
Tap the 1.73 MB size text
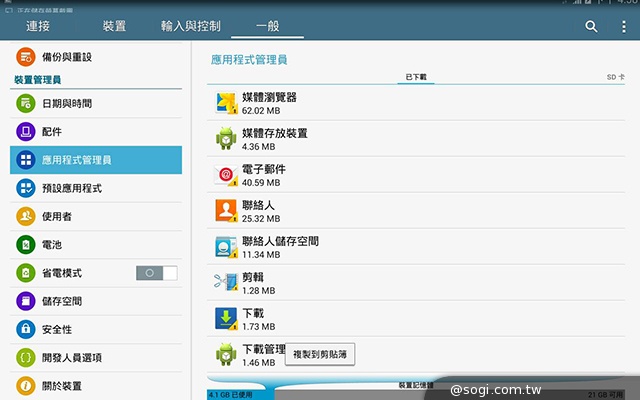[258, 327]
